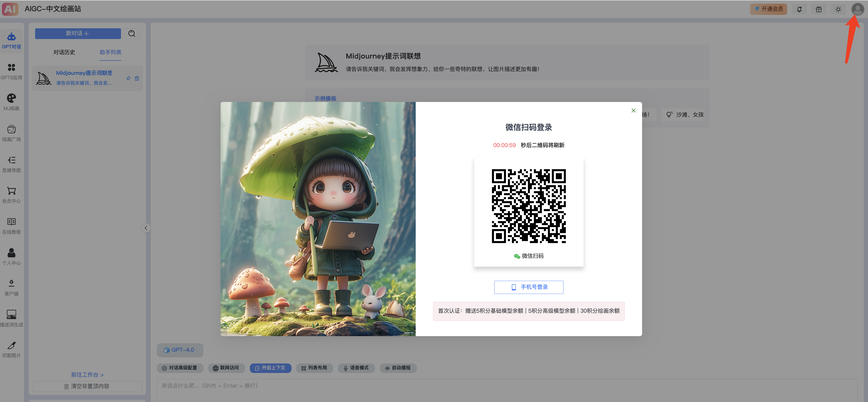868x402 pixels.
Task: Open the GPT-4.0 model selector
Action: click(180, 350)
